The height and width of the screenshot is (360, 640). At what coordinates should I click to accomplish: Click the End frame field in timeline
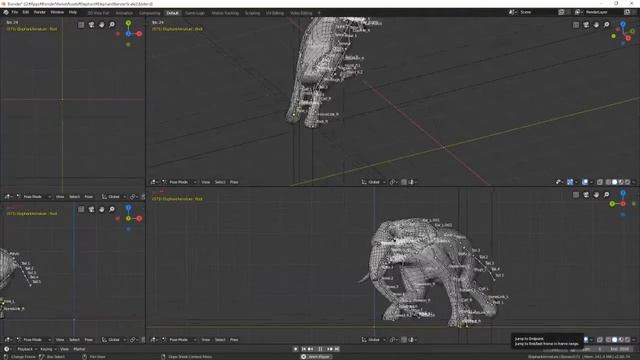click(x=619, y=349)
